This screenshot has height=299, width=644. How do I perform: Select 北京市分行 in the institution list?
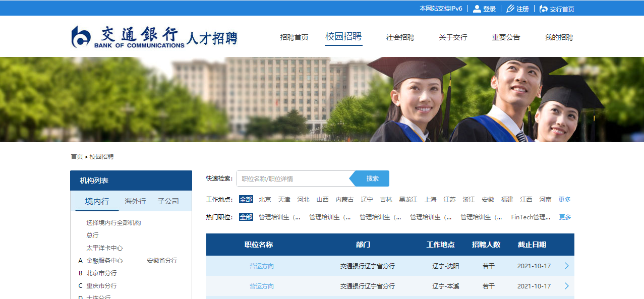[101, 273]
